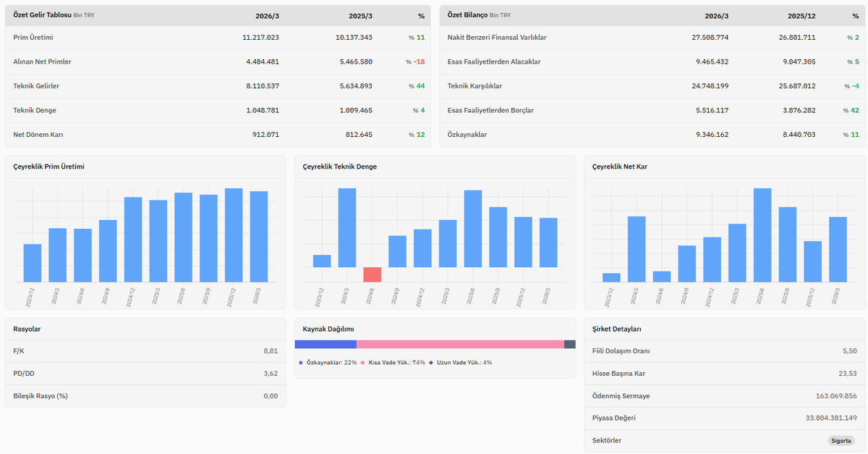Viewport: 868px width, 454px height.
Task: Click the red negative bar in Çeyreklik Teknik Denge
Action: point(372,274)
